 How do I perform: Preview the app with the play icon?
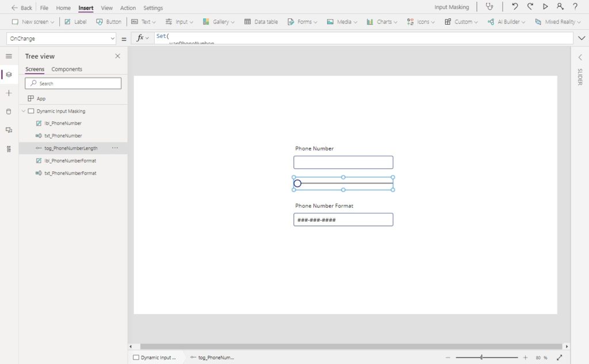click(x=545, y=6)
